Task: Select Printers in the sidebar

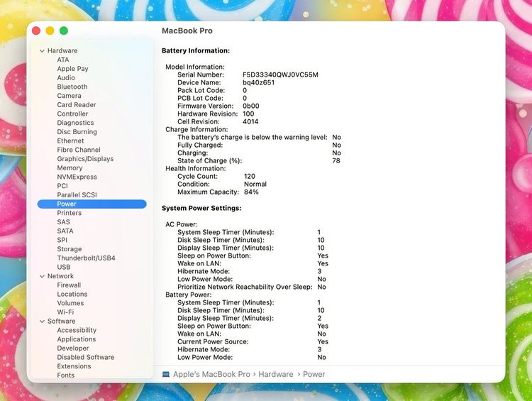Action: click(x=70, y=213)
